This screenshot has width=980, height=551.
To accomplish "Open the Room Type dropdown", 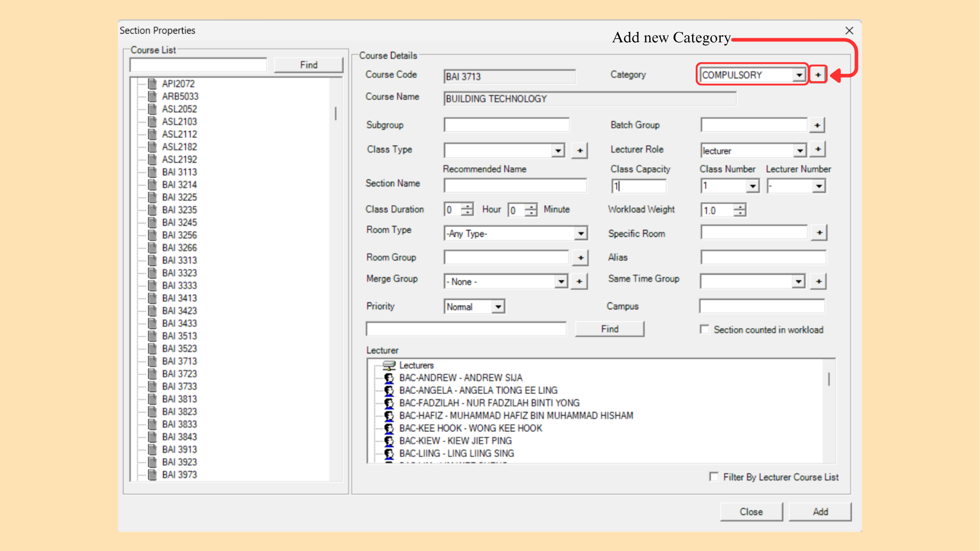I will coord(581,233).
